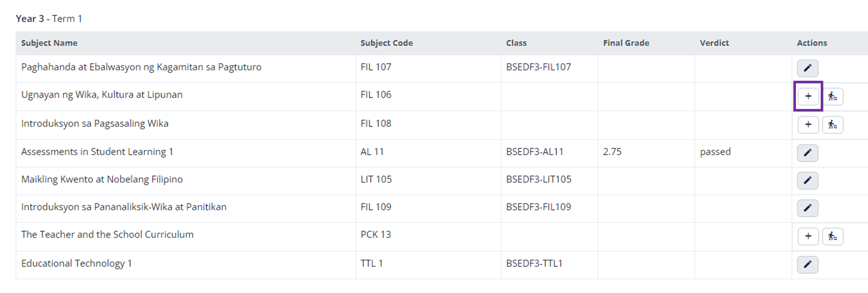Add a class for Introduksyon sa Pagsasaling Wika
The image size is (868, 293).
808,125
